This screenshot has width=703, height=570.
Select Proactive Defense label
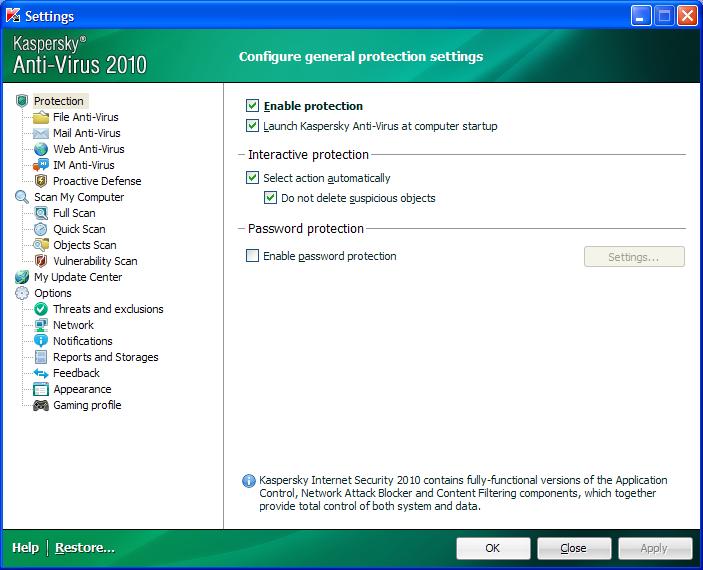click(97, 181)
